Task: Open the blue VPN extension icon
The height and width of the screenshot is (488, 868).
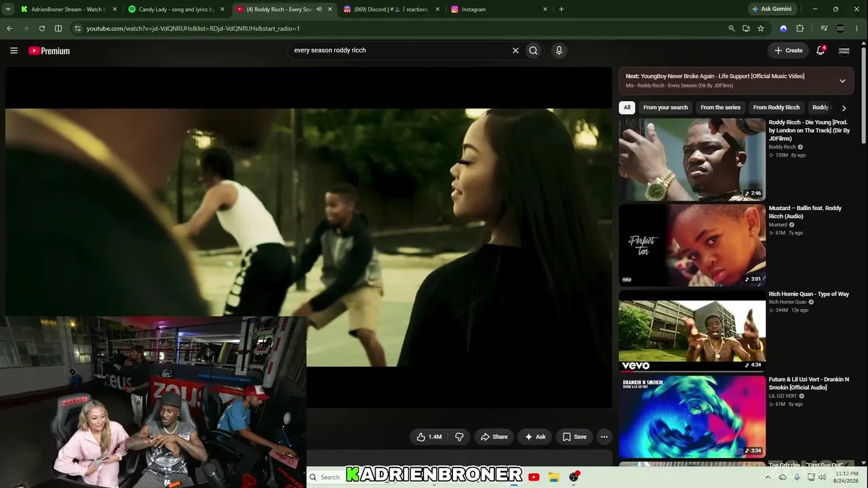Action: pos(783,28)
